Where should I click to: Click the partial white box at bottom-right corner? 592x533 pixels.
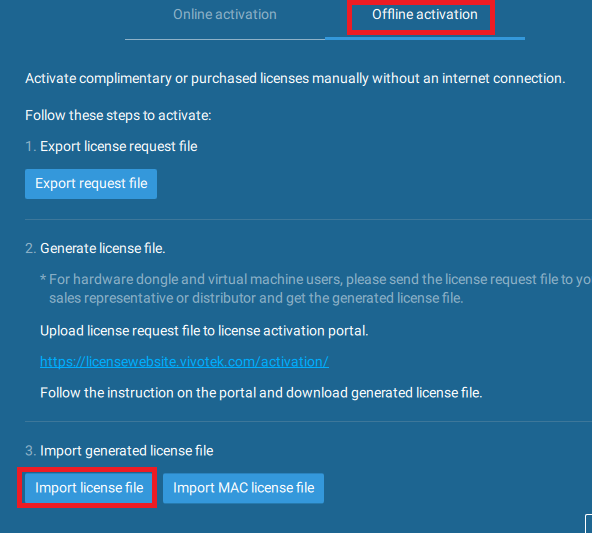coord(589,524)
